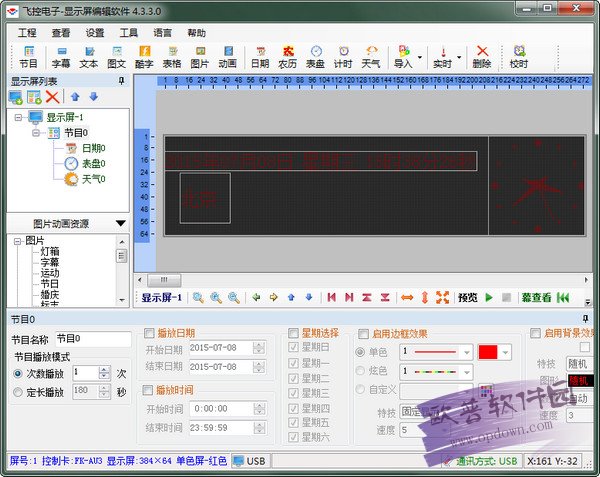Open the 实时 dropdown arrow
Image resolution: width=600 pixels, height=477 pixels.
point(459,57)
